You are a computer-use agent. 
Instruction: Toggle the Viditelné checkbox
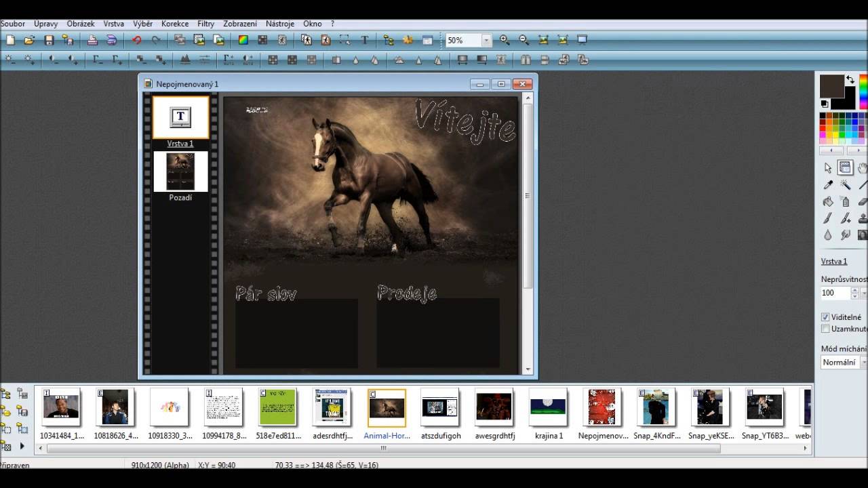[825, 317]
